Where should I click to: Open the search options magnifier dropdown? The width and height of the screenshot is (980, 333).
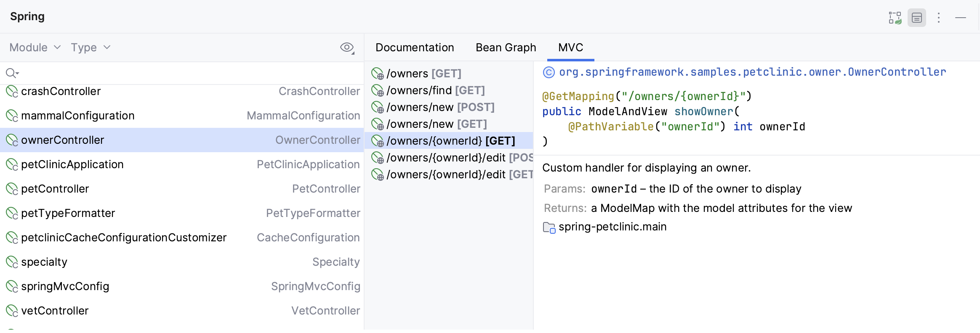click(x=12, y=73)
